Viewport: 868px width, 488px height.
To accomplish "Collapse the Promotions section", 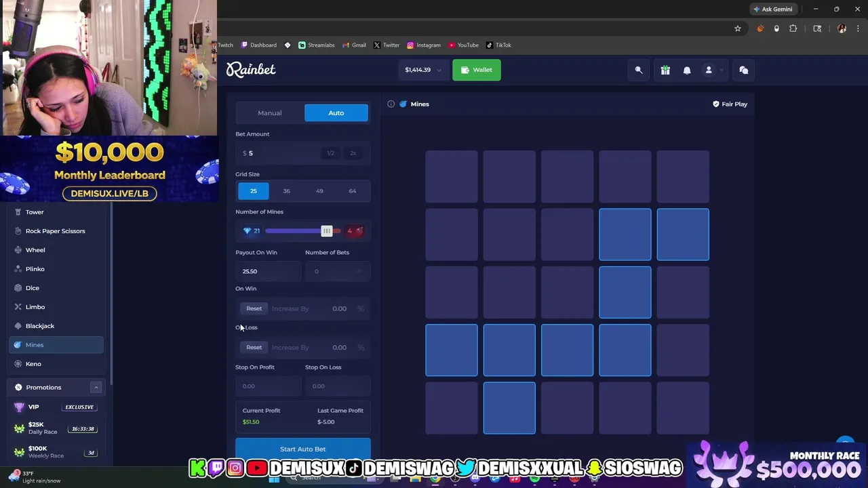I will pyautogui.click(x=96, y=388).
